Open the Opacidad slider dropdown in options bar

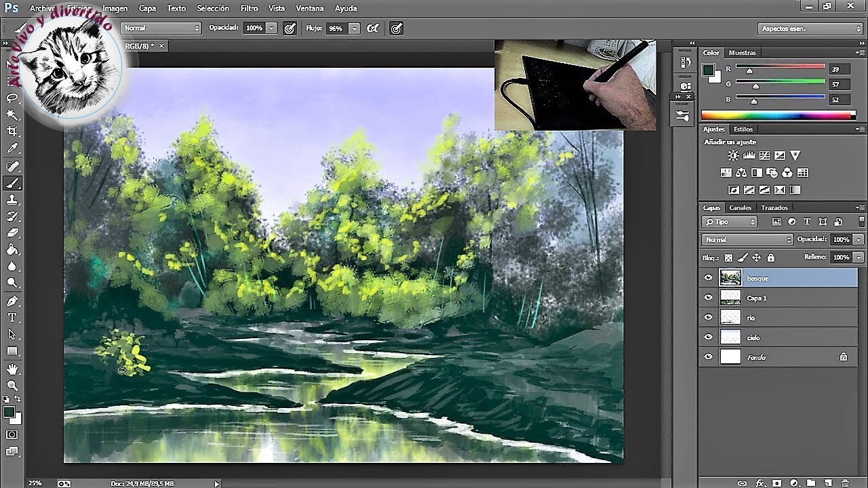[x=272, y=28]
